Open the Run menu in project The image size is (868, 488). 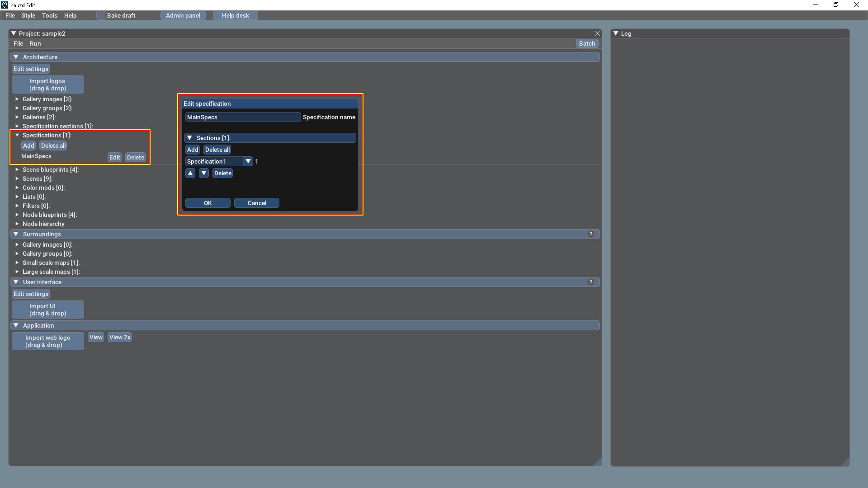(35, 43)
